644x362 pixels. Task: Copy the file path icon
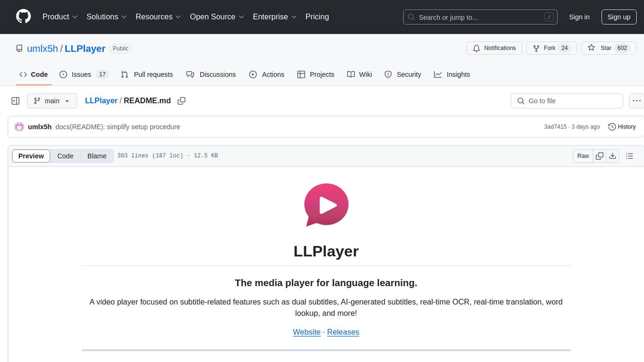pyautogui.click(x=181, y=101)
